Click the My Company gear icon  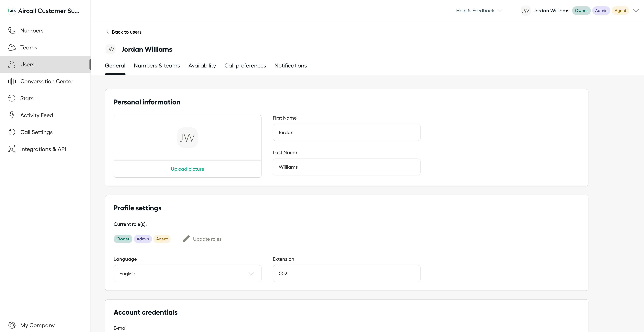(x=12, y=325)
